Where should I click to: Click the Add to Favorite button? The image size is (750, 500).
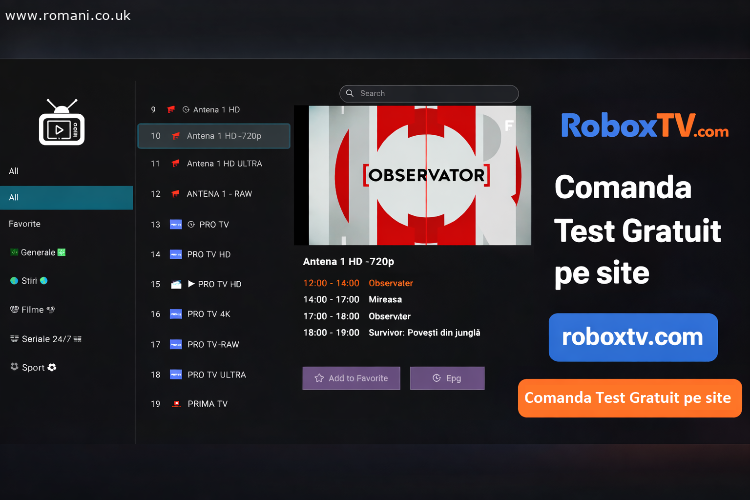click(x=351, y=378)
